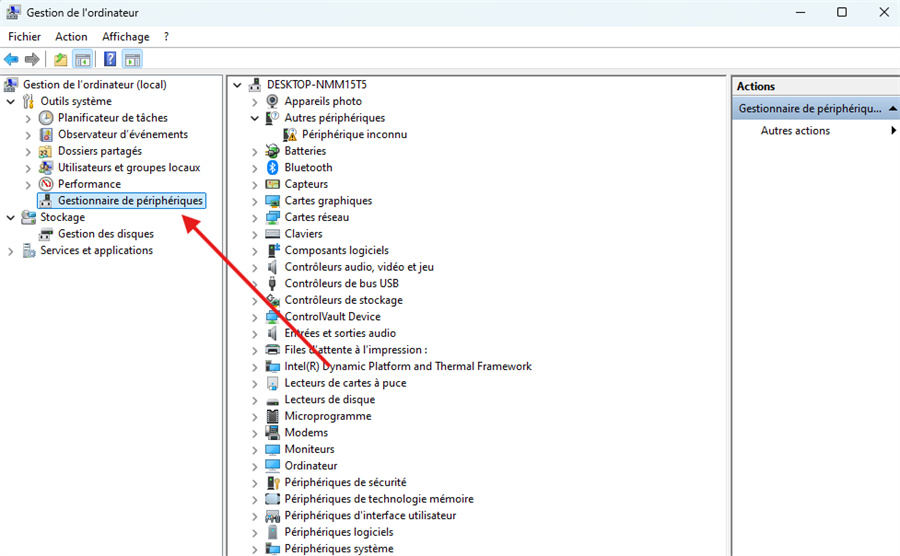Image resolution: width=900 pixels, height=556 pixels.
Task: Expand the Périphériques système category
Action: point(255,549)
